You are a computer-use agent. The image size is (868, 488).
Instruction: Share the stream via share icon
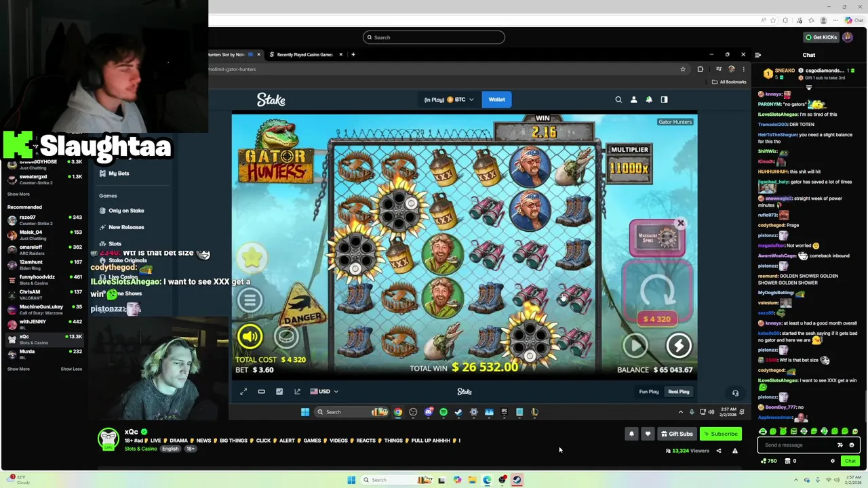719,451
